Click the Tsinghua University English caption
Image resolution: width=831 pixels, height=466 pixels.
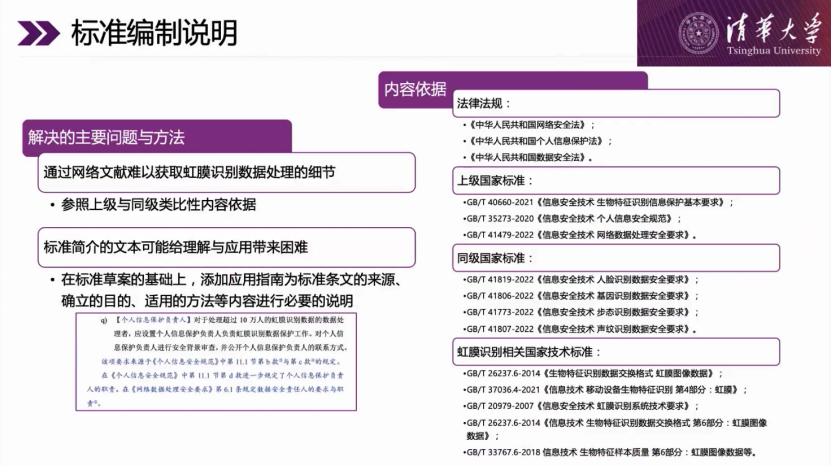[774, 51]
